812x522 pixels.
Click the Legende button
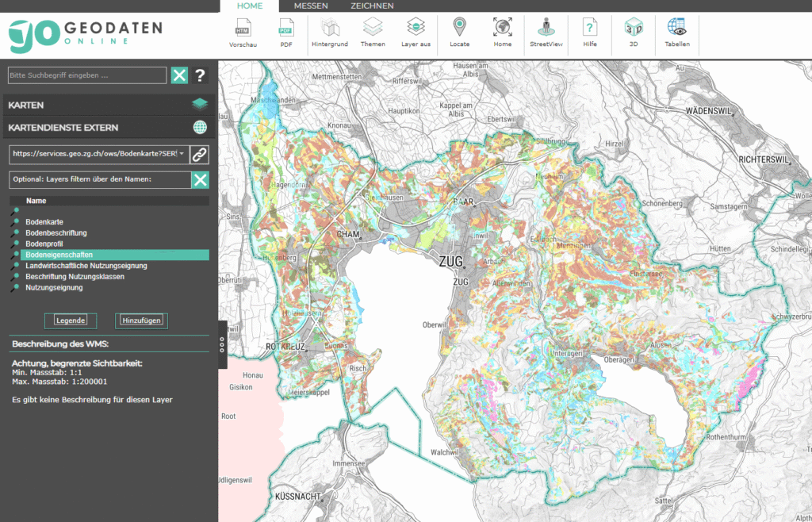71,320
